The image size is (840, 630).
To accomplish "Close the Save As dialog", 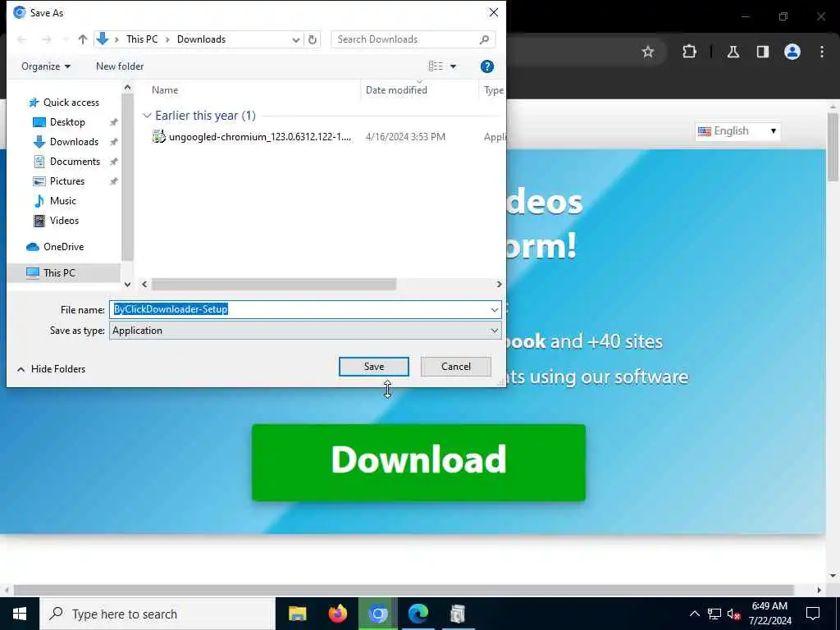I will point(494,12).
